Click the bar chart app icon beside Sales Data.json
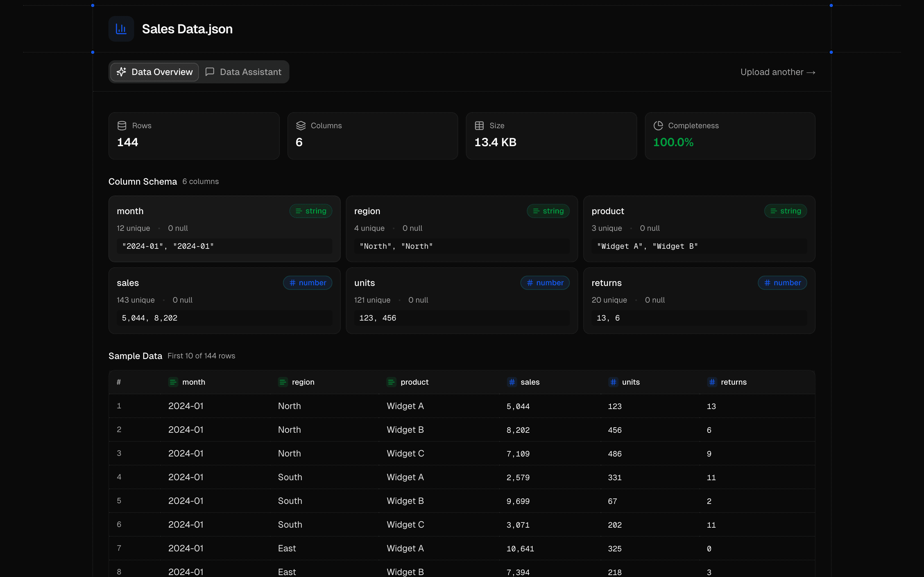 (121, 29)
